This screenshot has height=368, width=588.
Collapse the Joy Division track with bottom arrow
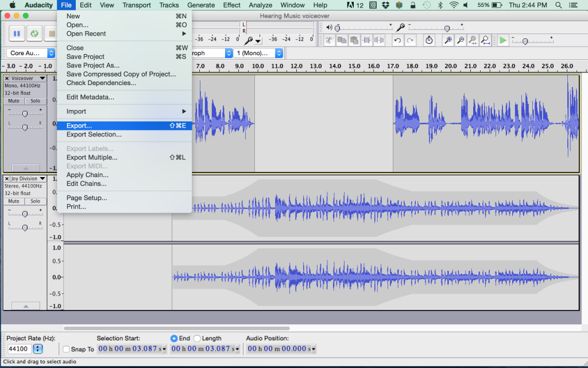pyautogui.click(x=25, y=306)
